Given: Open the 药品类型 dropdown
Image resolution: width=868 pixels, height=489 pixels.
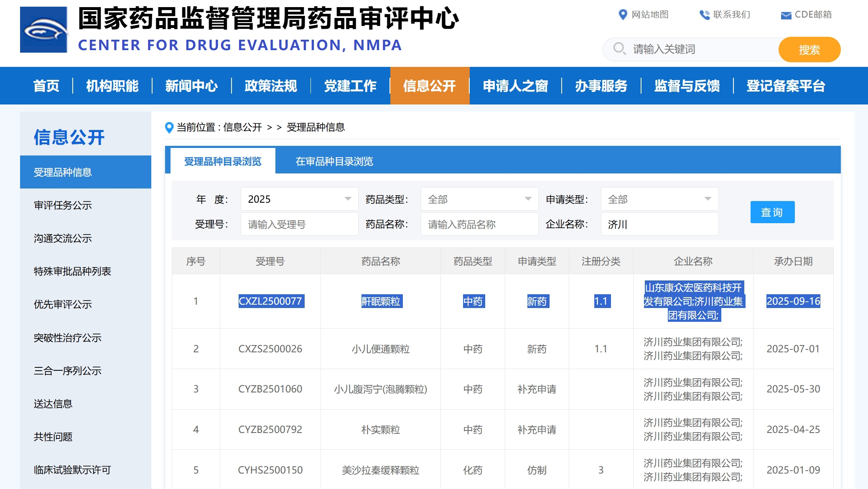Looking at the screenshot, I should [x=479, y=199].
